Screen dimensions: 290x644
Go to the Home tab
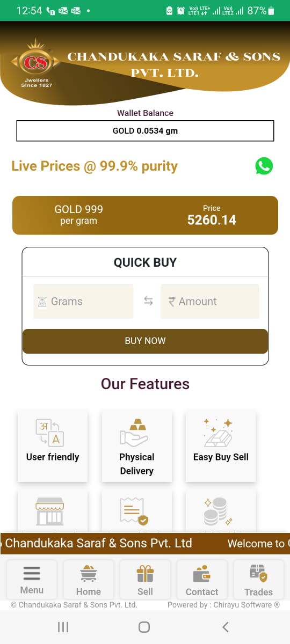pyautogui.click(x=89, y=580)
